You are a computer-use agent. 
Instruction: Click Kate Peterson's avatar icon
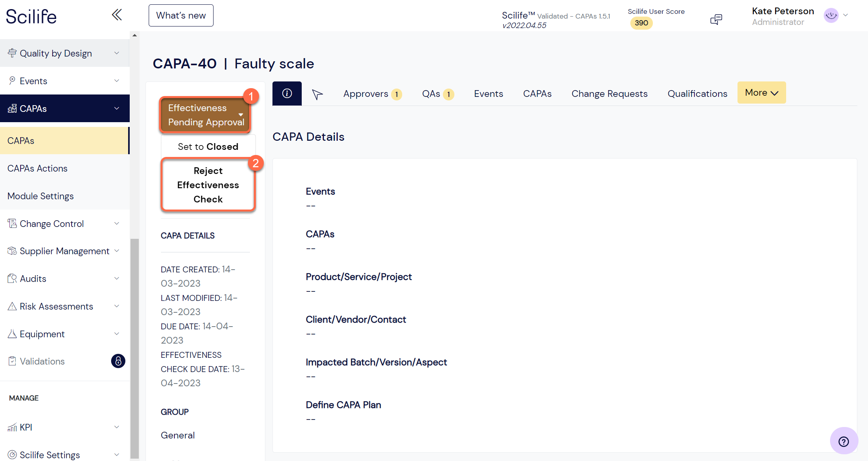coord(831,15)
